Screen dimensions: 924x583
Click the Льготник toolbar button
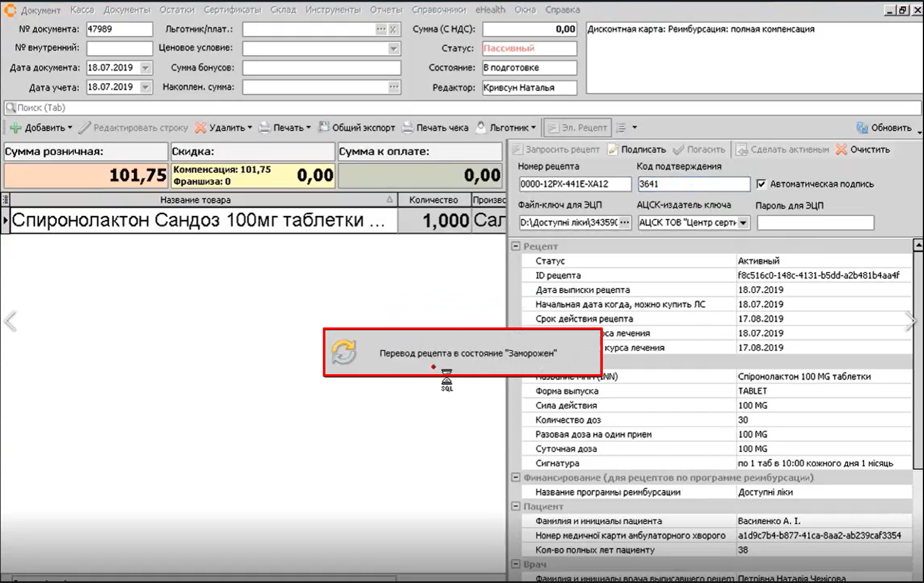click(x=508, y=128)
